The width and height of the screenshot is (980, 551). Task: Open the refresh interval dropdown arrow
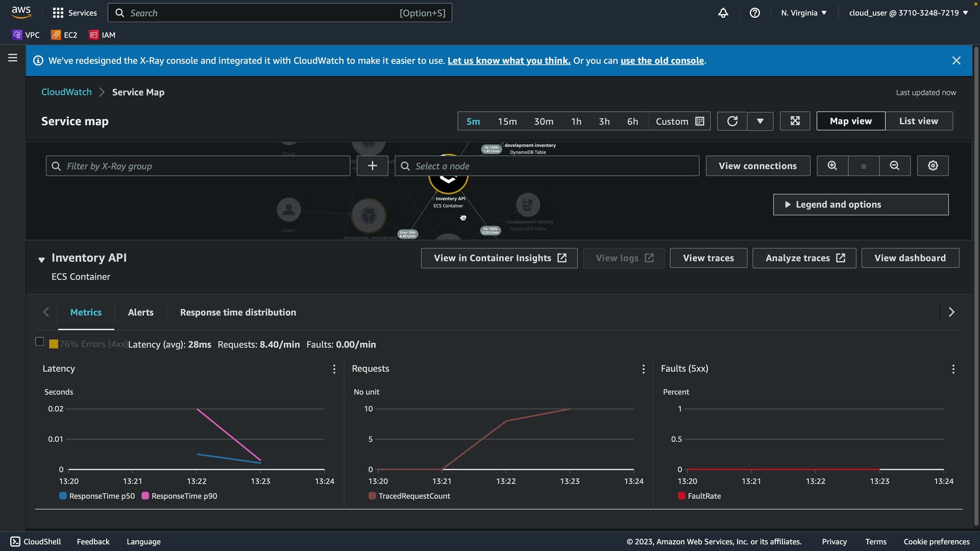coord(760,121)
